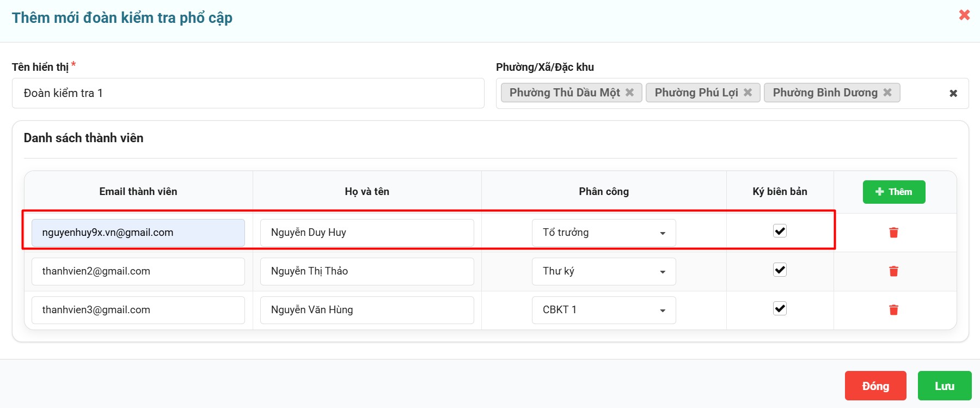This screenshot has width=980, height=408.
Task: Delete the Nguyễn Duy Huy member row
Action: 893,233
